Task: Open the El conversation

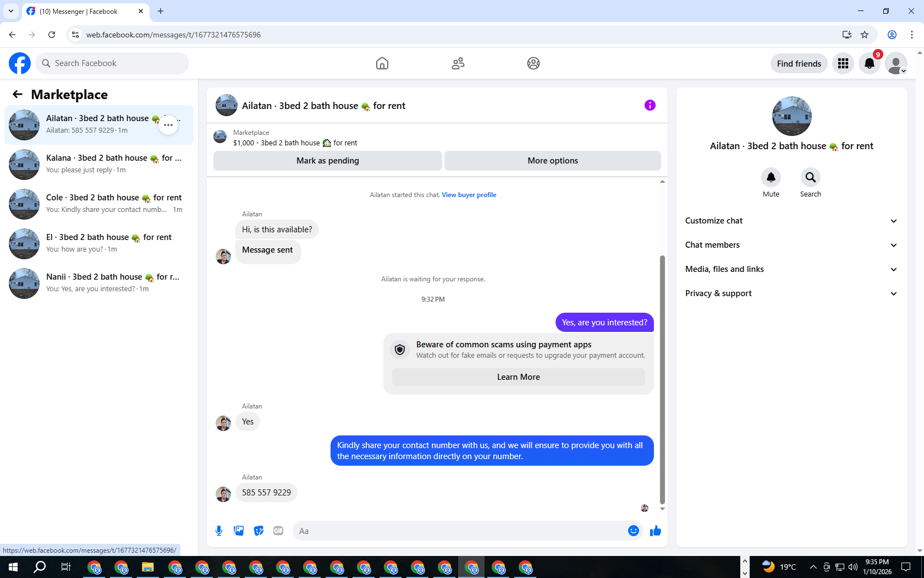Action: pyautogui.click(x=99, y=244)
